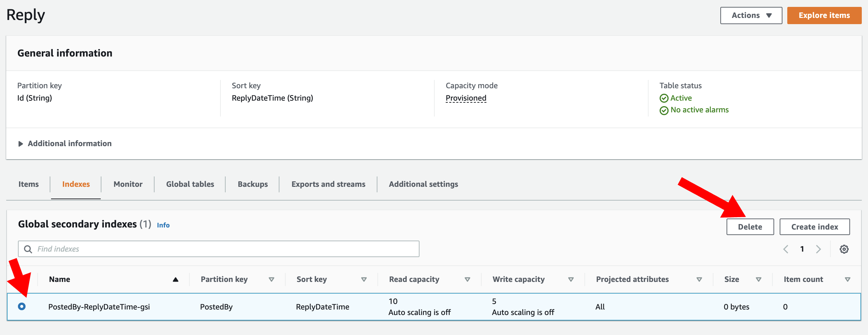
Task: Select page 1 in pagination
Action: [802, 249]
